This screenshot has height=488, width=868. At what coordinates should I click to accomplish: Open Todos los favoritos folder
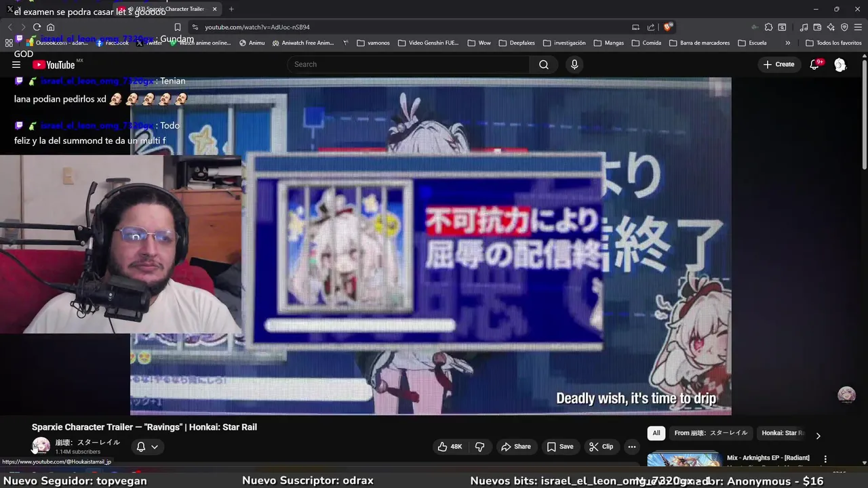(833, 43)
